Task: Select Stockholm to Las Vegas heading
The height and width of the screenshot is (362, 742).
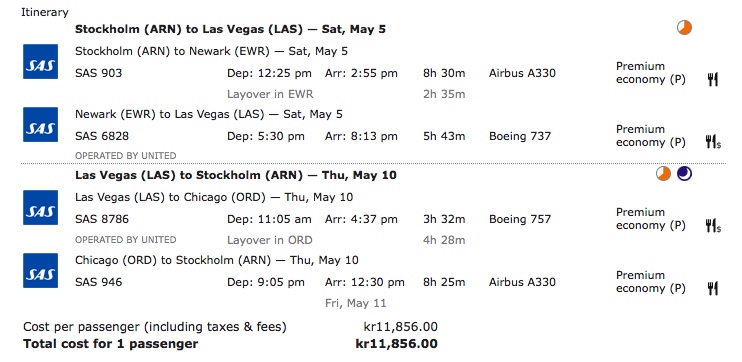Action: [x=230, y=29]
